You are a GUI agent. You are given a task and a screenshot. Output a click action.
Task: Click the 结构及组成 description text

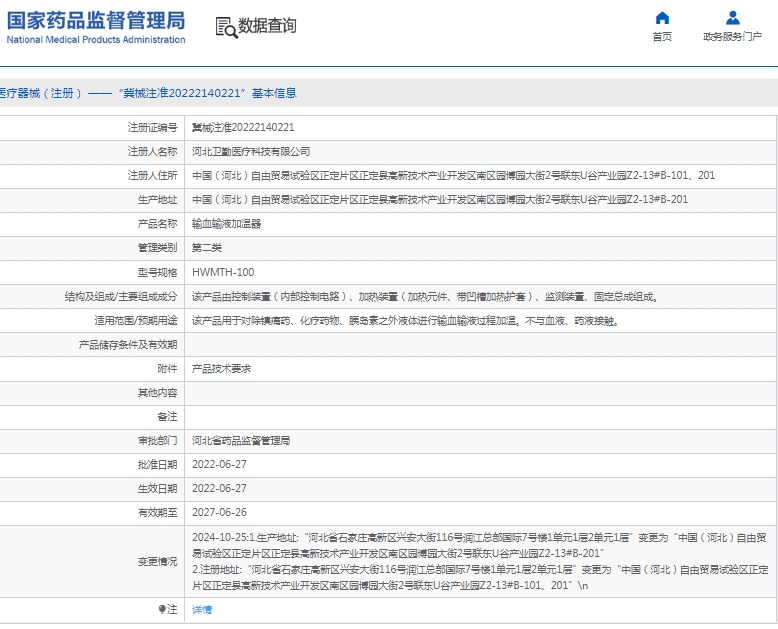point(425,297)
